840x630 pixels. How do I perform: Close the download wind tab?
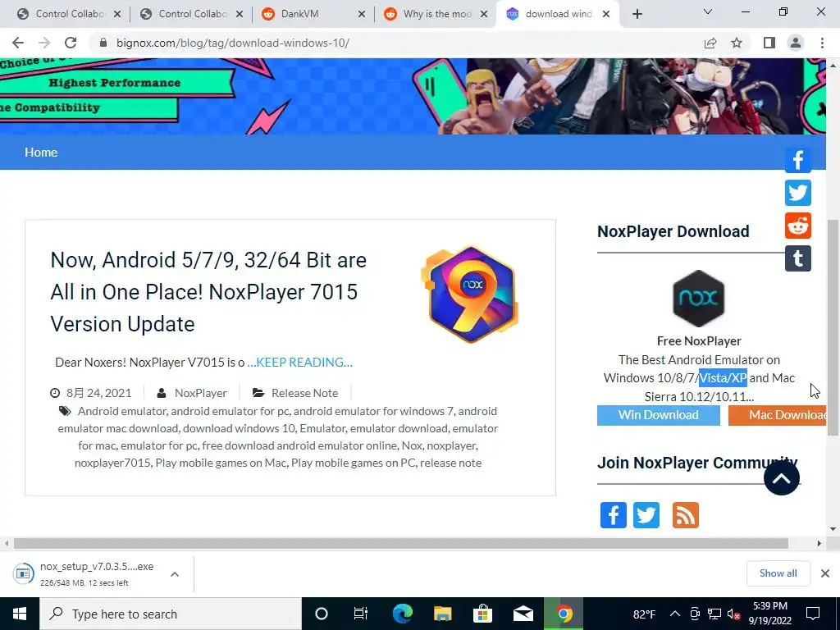click(606, 14)
